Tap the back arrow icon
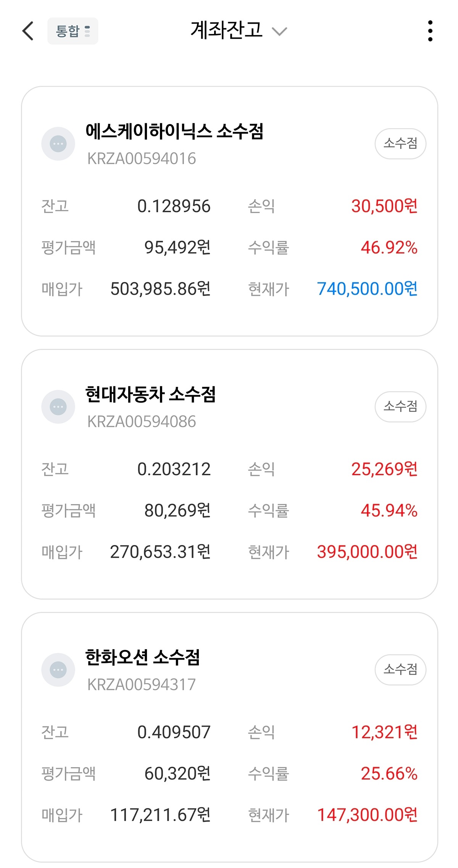 28,31
